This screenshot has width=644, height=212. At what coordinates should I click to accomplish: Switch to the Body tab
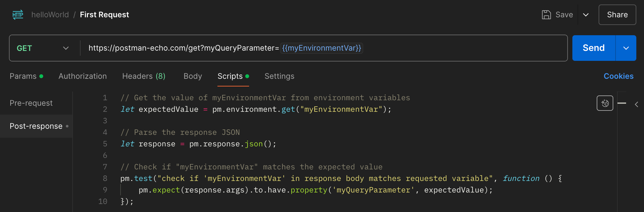[x=193, y=76]
